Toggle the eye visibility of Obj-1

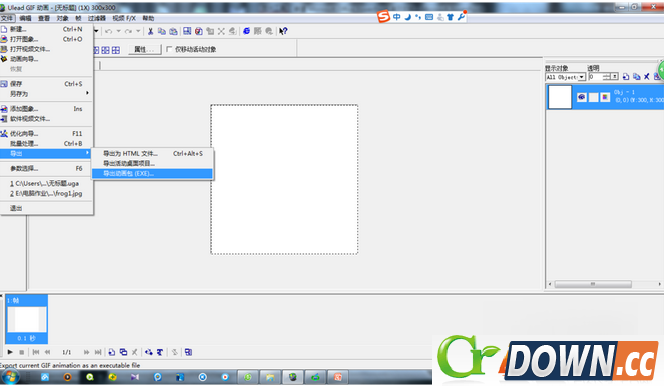581,97
